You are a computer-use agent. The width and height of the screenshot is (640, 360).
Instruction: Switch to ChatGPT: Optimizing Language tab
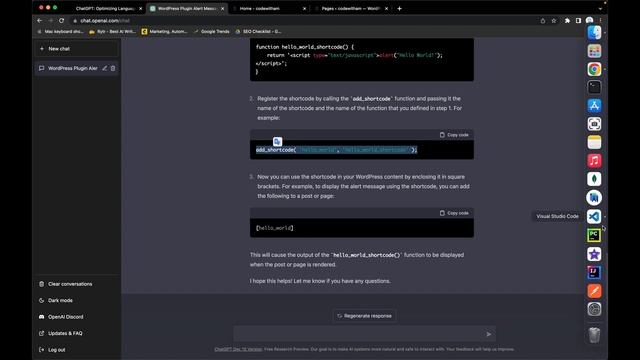coord(105,8)
